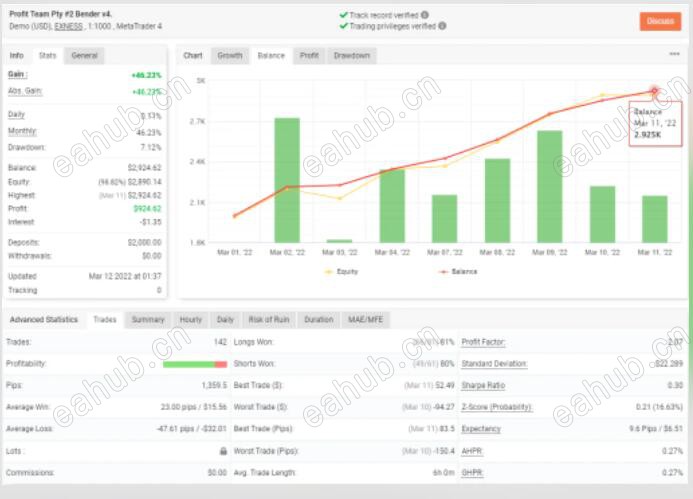The width and height of the screenshot is (693, 499).
Task: Click the Gain label link
Action: [17, 74]
